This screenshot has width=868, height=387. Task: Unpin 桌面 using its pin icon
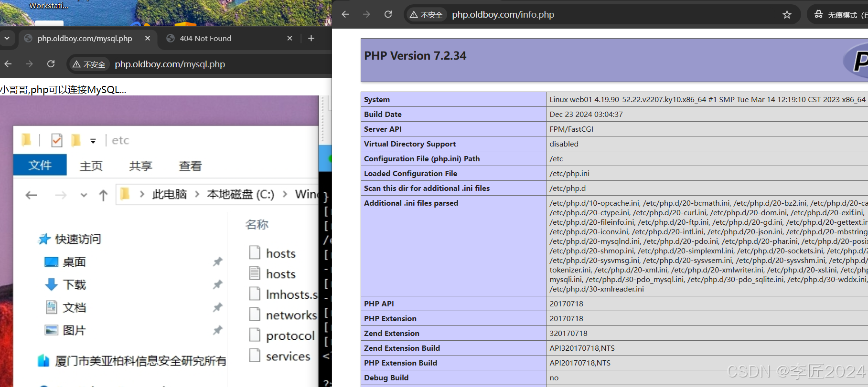[x=218, y=261]
